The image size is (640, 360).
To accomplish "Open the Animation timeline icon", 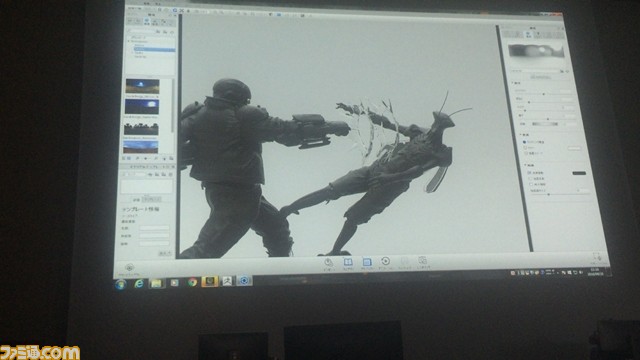I will click(x=385, y=262).
